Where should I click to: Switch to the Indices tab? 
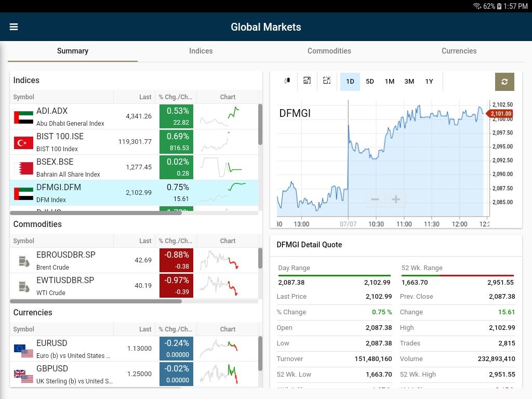coord(201,51)
